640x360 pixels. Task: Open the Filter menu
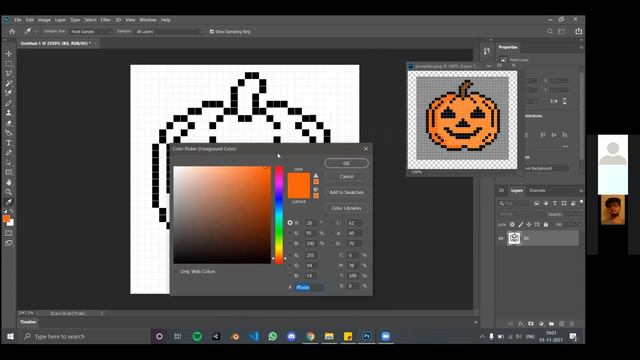coord(106,20)
